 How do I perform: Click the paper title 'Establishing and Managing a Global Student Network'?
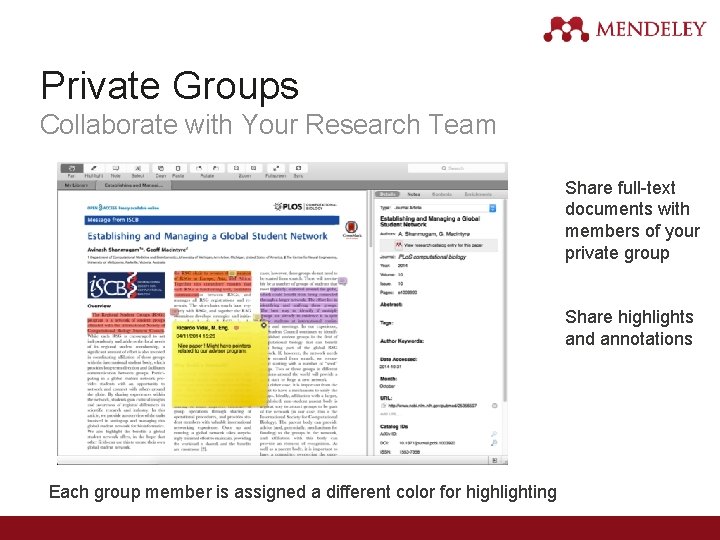(x=207, y=236)
